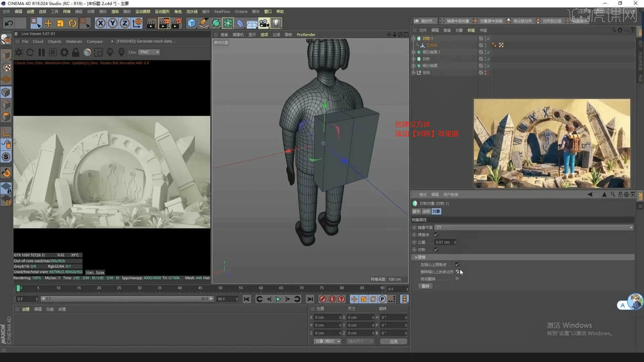Screen dimensions: 644x362
Task: Add a Cube primitive from toolbar
Action: tap(192, 23)
